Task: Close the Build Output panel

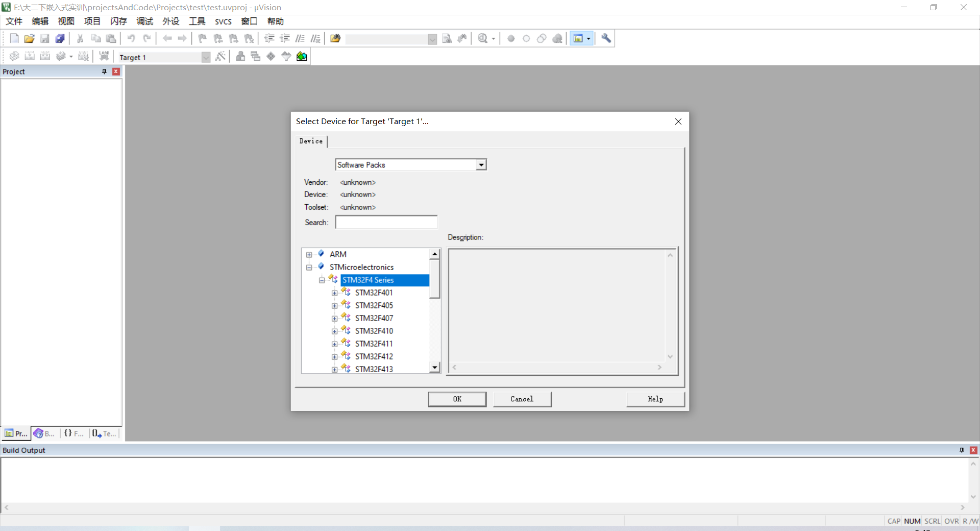Action: click(973, 450)
